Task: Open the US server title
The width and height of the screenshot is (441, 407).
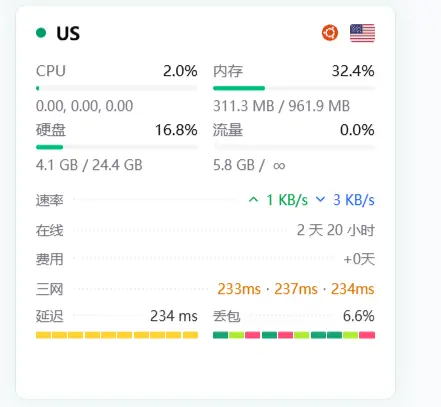Action: click(x=68, y=33)
